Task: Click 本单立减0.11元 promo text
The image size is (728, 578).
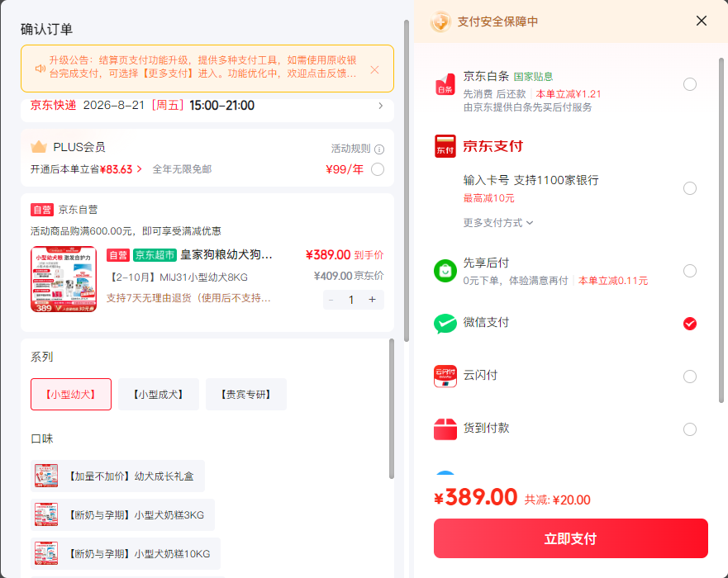Action: [613, 281]
